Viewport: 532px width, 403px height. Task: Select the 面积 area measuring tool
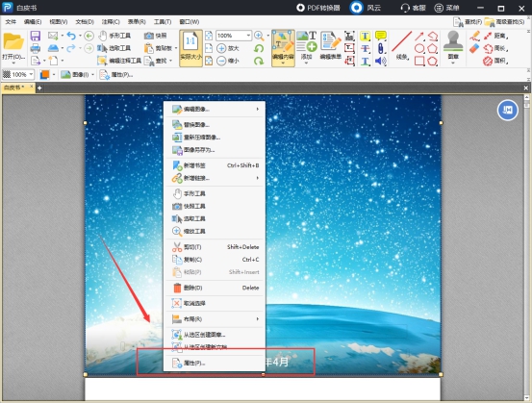(x=495, y=61)
